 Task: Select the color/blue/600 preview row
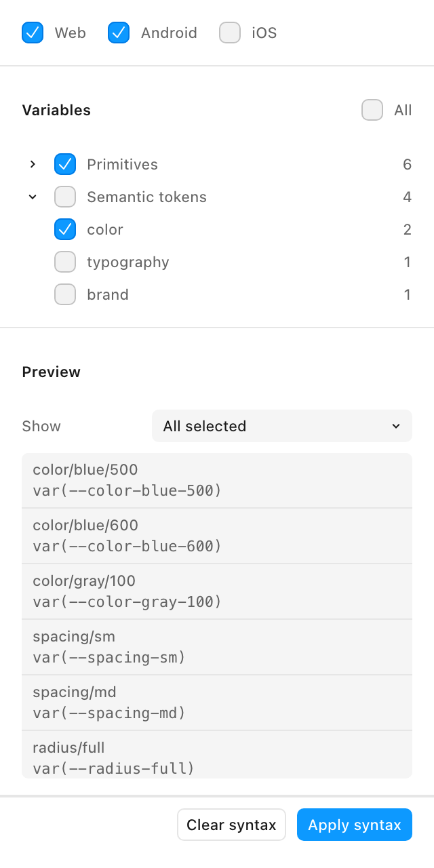pyautogui.click(x=217, y=536)
